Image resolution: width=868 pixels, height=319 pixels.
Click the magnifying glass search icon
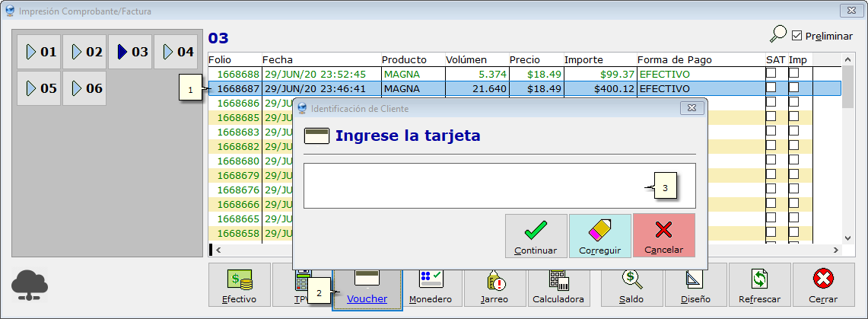[778, 34]
